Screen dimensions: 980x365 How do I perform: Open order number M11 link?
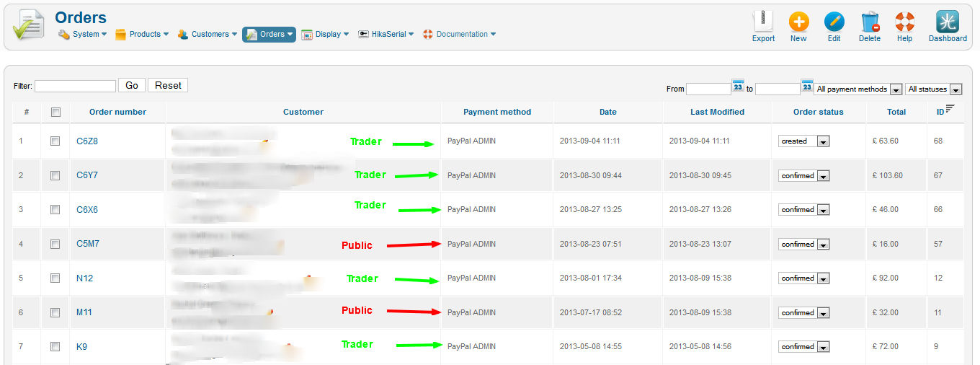[84, 312]
